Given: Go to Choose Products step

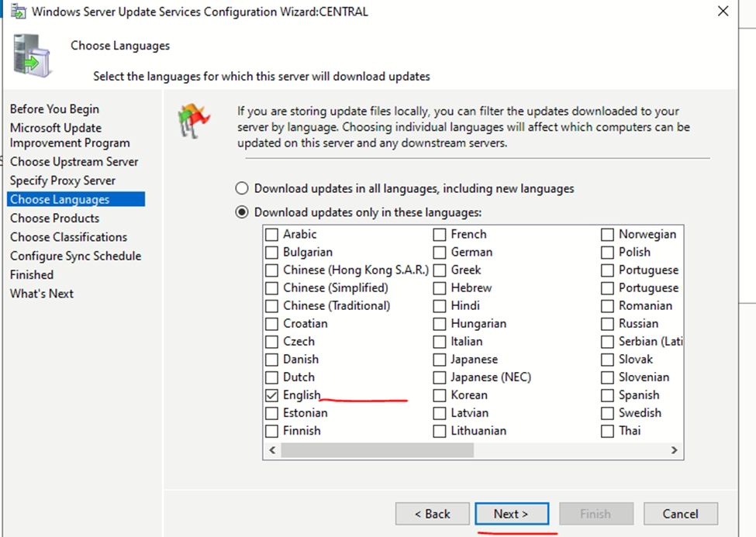Looking at the screenshot, I should coord(54,219).
